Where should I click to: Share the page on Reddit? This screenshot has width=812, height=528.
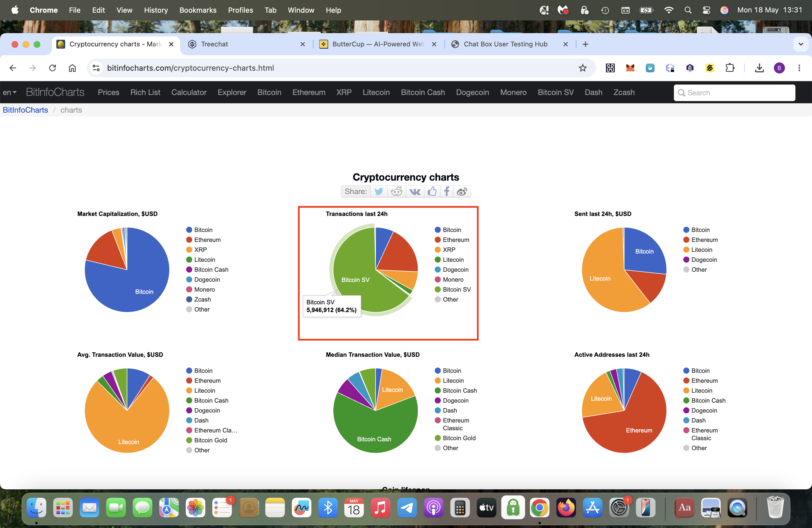[x=396, y=192]
